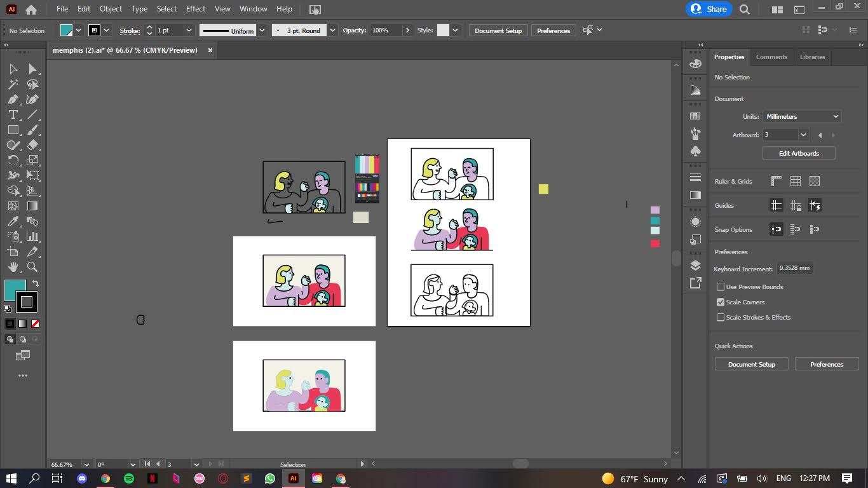
Task: Open the Object menu
Action: (111, 9)
